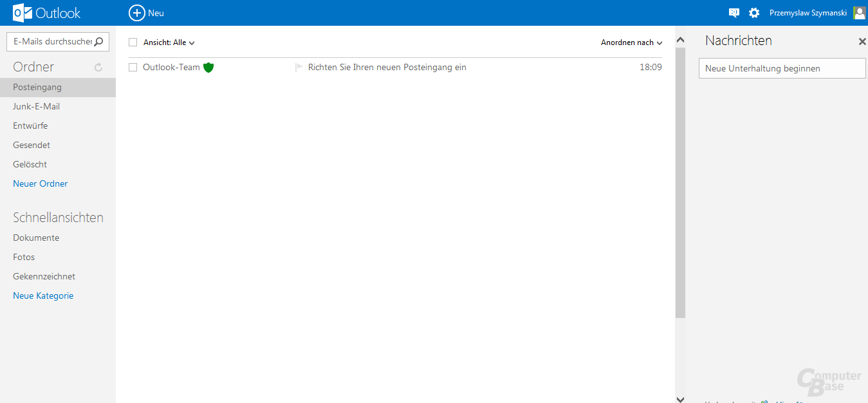Viewport: 868px width, 403px height.
Task: Click the scrollbar up arrow
Action: click(680, 40)
